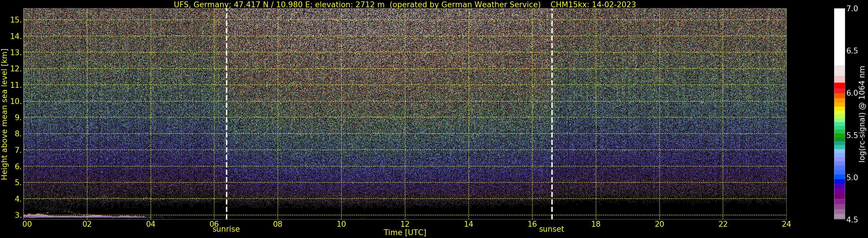The width and height of the screenshot is (868, 238).
Task: Click the 'Time [UTC]' axis label
Action: pos(405,233)
